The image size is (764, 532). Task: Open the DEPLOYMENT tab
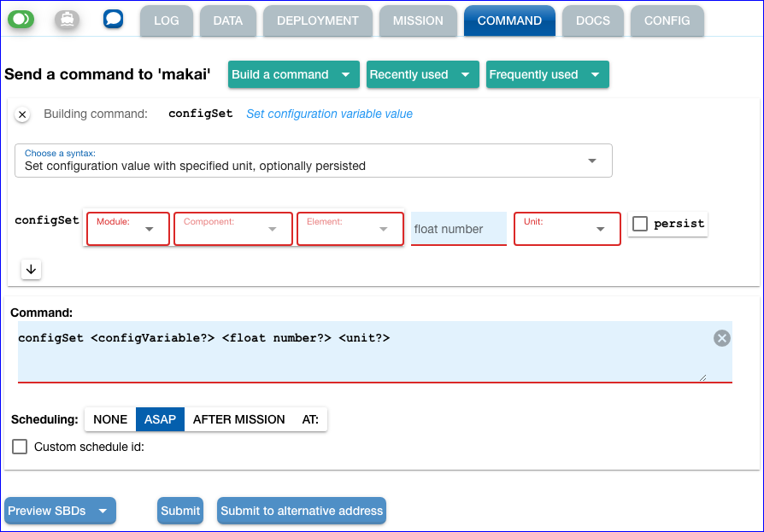tap(318, 21)
